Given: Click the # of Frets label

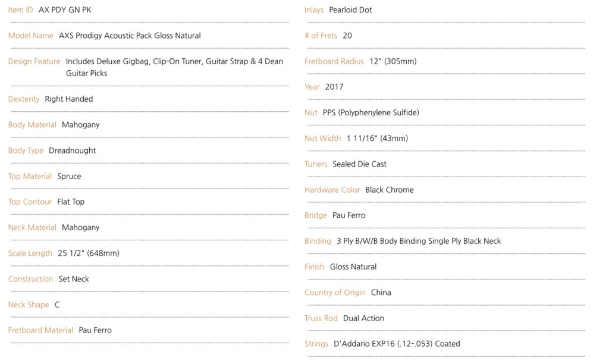Looking at the screenshot, I should [321, 36].
